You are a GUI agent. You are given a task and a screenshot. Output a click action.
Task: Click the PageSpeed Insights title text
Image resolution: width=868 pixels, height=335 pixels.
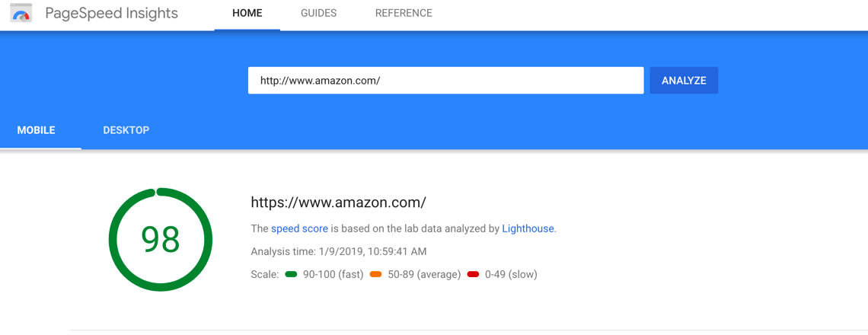click(x=111, y=13)
